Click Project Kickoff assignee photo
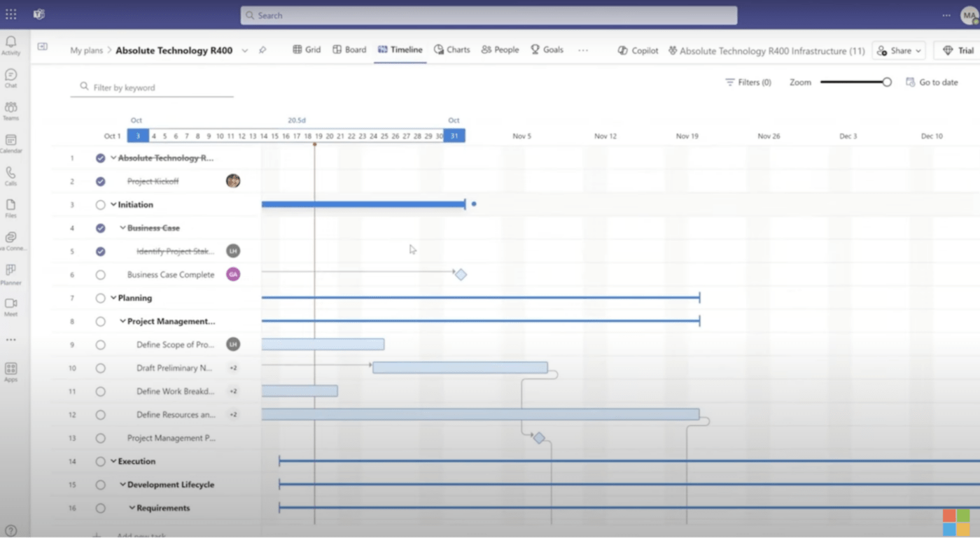This screenshot has height=538, width=980. click(233, 181)
